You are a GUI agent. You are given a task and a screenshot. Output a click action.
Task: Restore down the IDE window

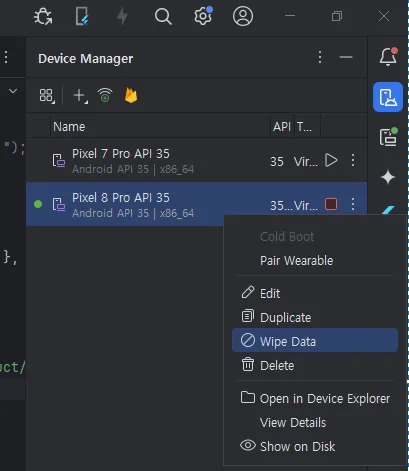tap(337, 16)
